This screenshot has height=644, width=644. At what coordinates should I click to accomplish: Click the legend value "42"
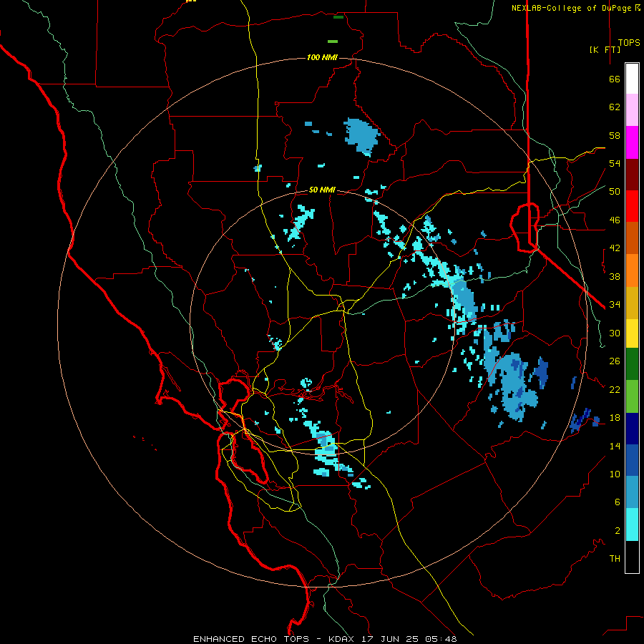[615, 248]
